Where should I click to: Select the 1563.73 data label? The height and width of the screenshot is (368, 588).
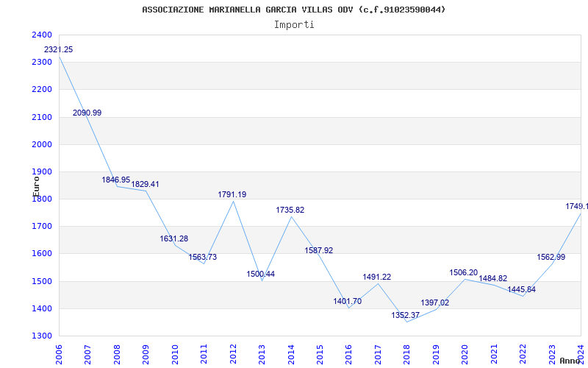[x=203, y=257]
